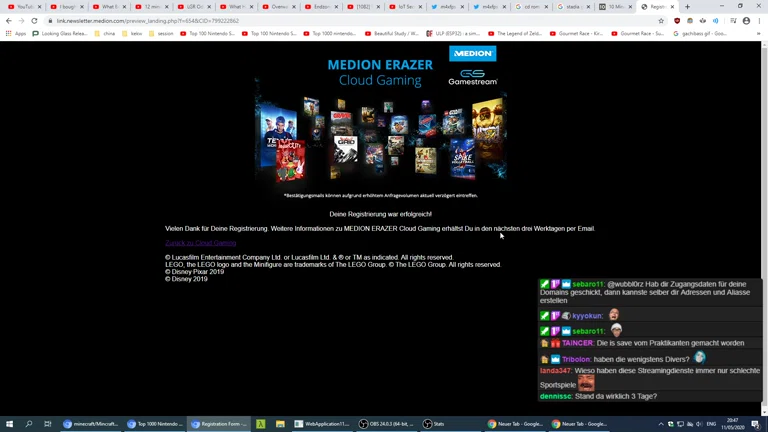The height and width of the screenshot is (432, 768).
Task: Show the hidden bookmarks overflow chevron
Action: [759, 34]
